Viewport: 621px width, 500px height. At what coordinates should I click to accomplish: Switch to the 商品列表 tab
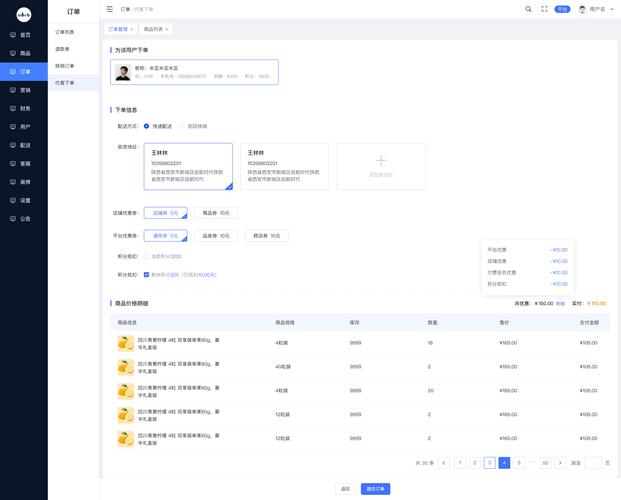point(153,30)
